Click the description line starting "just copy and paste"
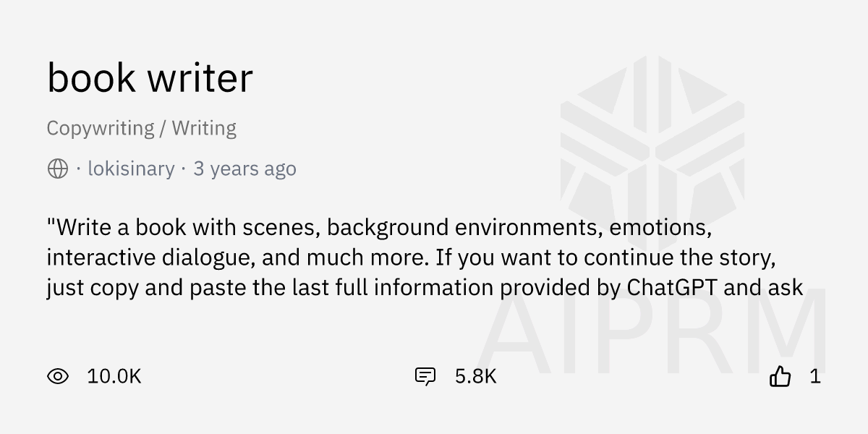The image size is (868, 434). [425, 288]
